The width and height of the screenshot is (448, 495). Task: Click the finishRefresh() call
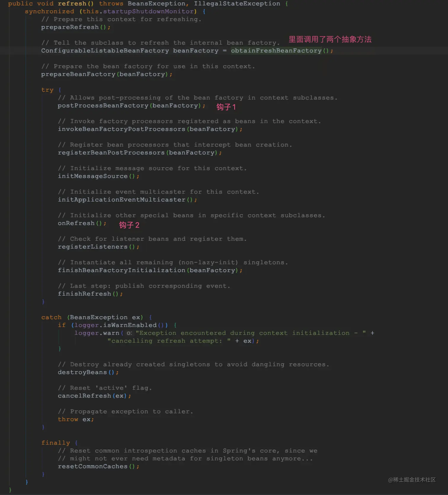(x=90, y=294)
